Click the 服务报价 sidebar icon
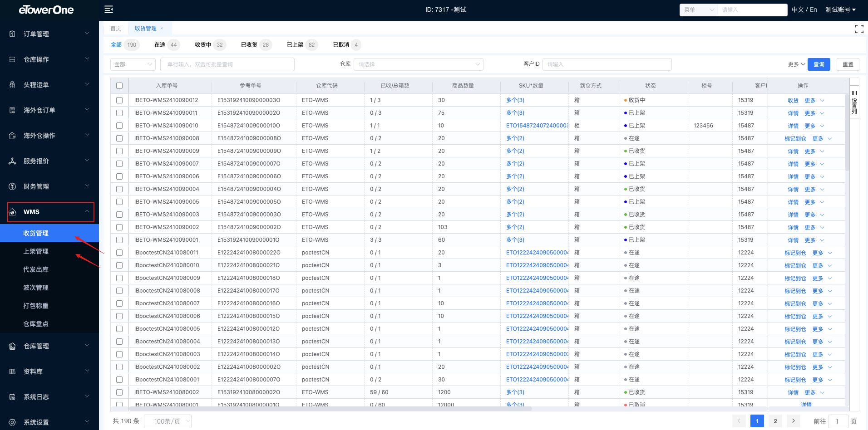This screenshot has width=868, height=430. click(x=13, y=161)
